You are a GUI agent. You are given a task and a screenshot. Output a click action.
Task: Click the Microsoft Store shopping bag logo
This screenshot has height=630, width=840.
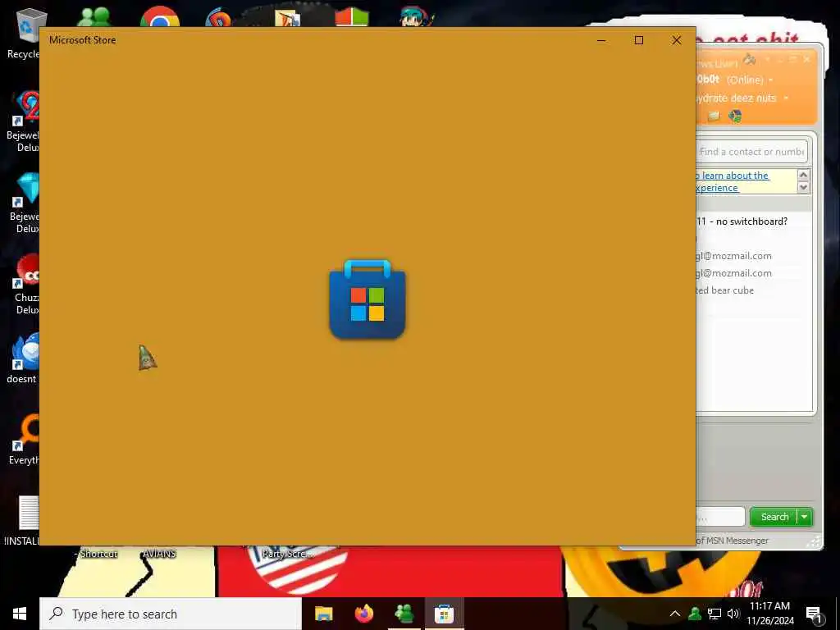tap(367, 299)
